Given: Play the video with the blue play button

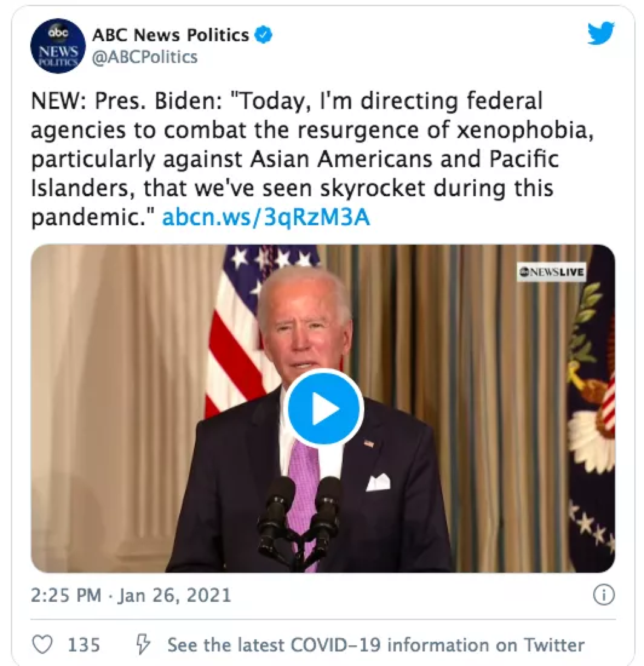Looking at the screenshot, I should (x=324, y=409).
